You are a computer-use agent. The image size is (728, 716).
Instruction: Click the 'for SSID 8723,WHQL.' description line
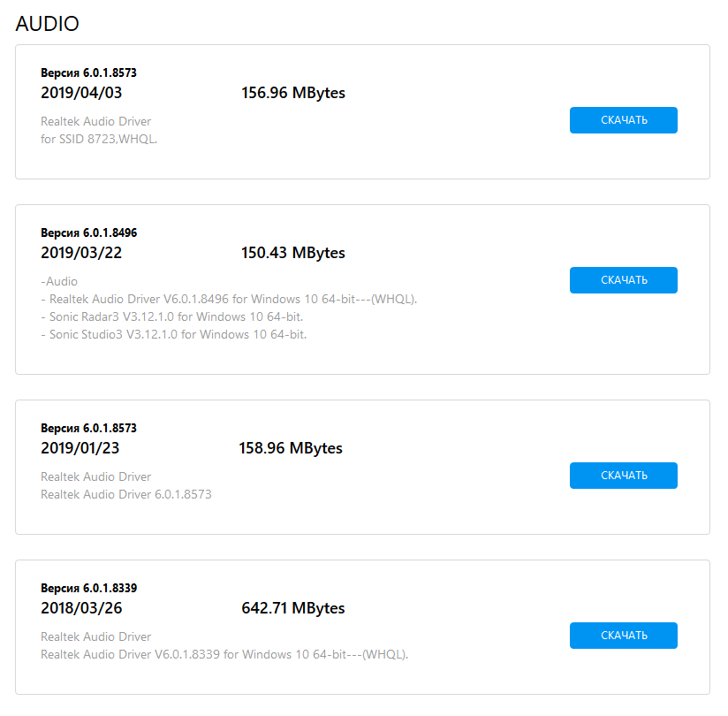point(99,139)
